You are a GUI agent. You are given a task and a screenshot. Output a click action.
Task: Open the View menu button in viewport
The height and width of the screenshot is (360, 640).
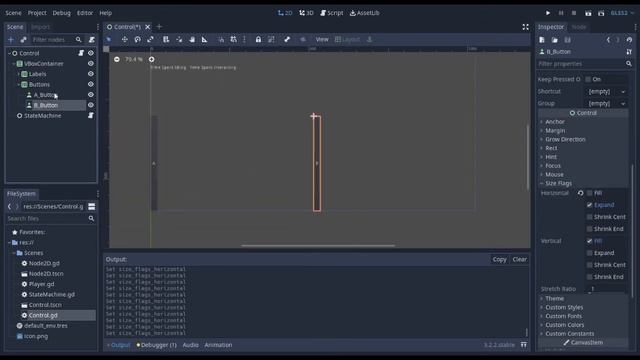coord(322,40)
